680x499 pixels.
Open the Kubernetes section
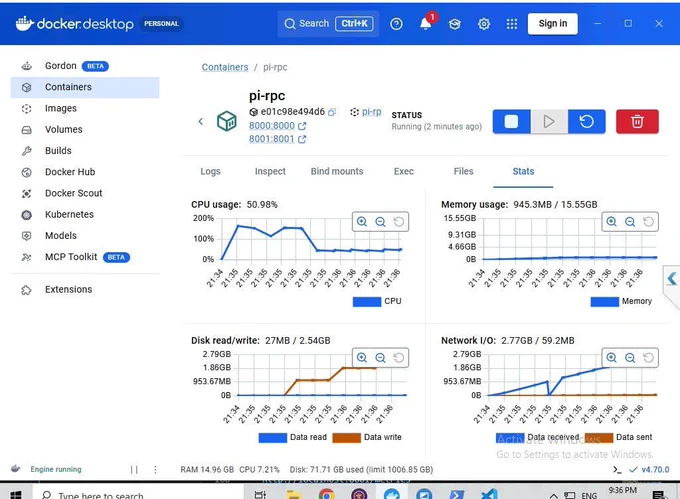click(x=85, y=215)
